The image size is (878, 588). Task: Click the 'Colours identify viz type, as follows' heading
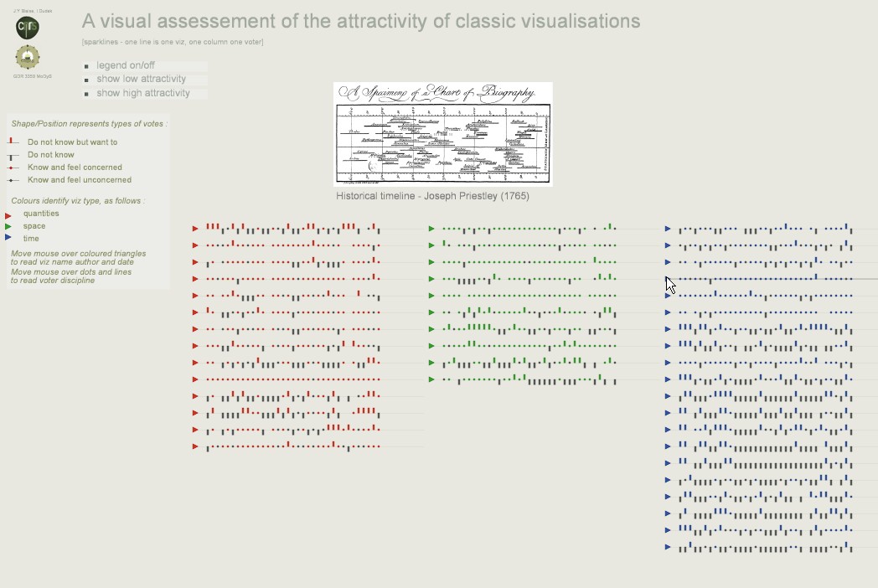click(x=78, y=201)
